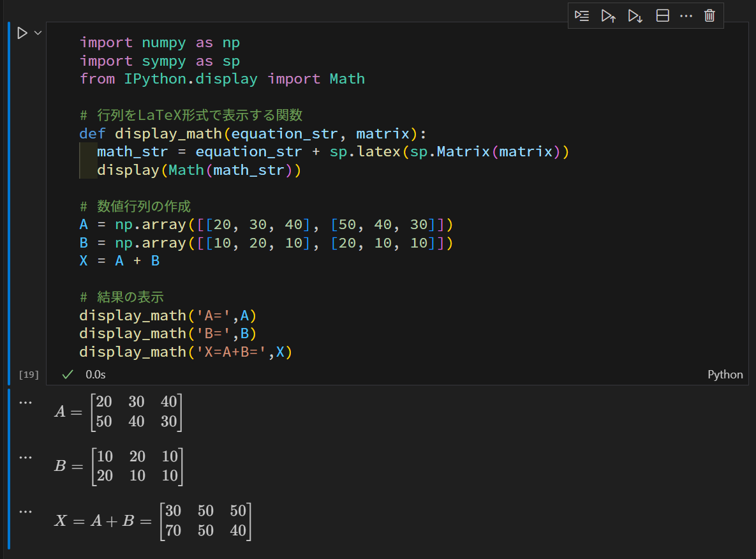The height and width of the screenshot is (559, 756).
Task: Click the green success checkmark in the cell status
Action: 67,375
